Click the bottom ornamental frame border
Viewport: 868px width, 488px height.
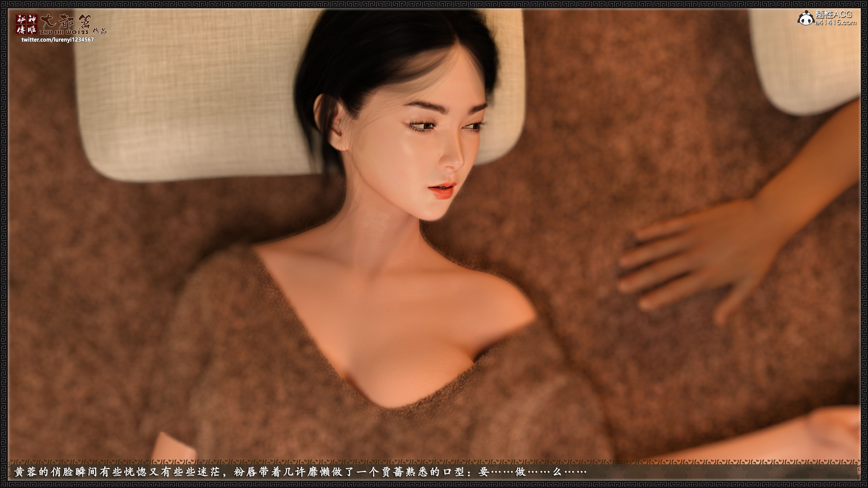(434, 484)
